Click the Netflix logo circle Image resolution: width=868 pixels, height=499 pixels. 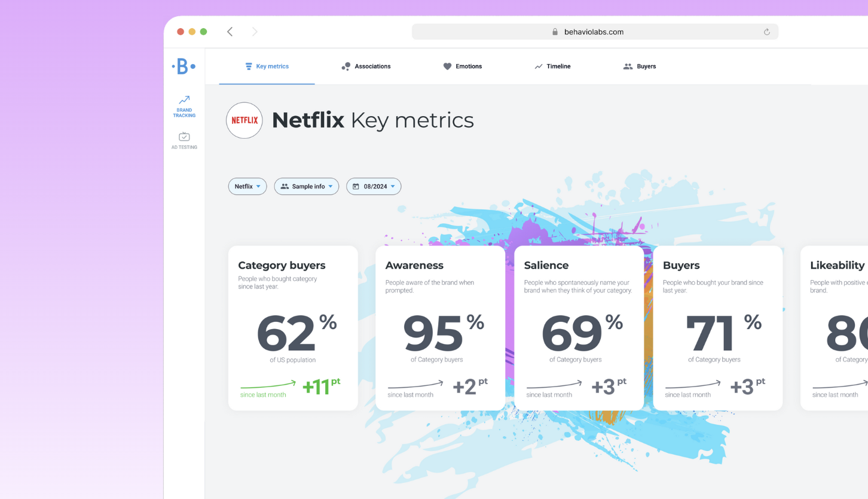click(244, 120)
